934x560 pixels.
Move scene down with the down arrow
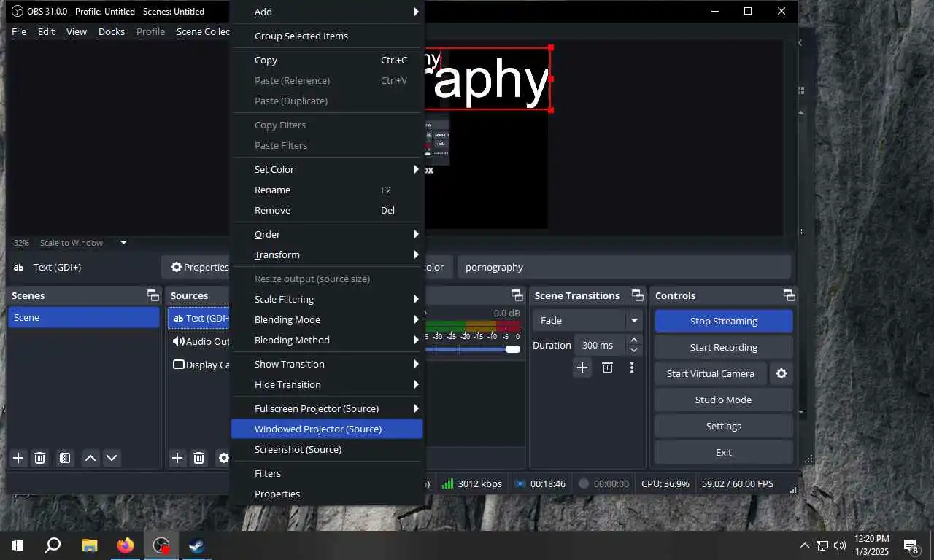[112, 458]
